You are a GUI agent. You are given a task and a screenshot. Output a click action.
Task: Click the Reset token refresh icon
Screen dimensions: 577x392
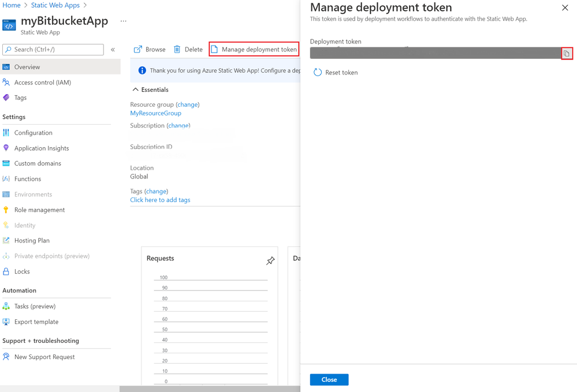(317, 72)
